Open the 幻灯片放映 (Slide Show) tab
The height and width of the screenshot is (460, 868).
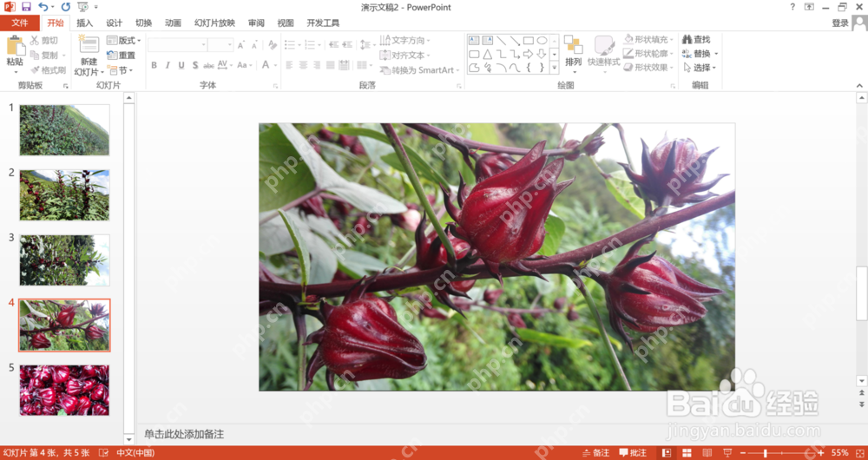(214, 23)
